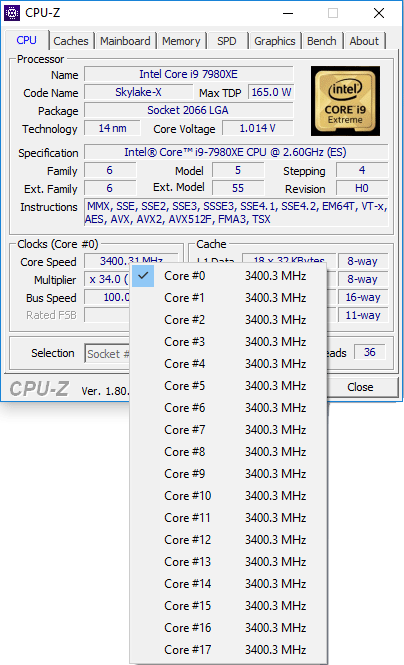404x665 pixels.
Task: Pick Core #5 from the popup
Action: 228,386
